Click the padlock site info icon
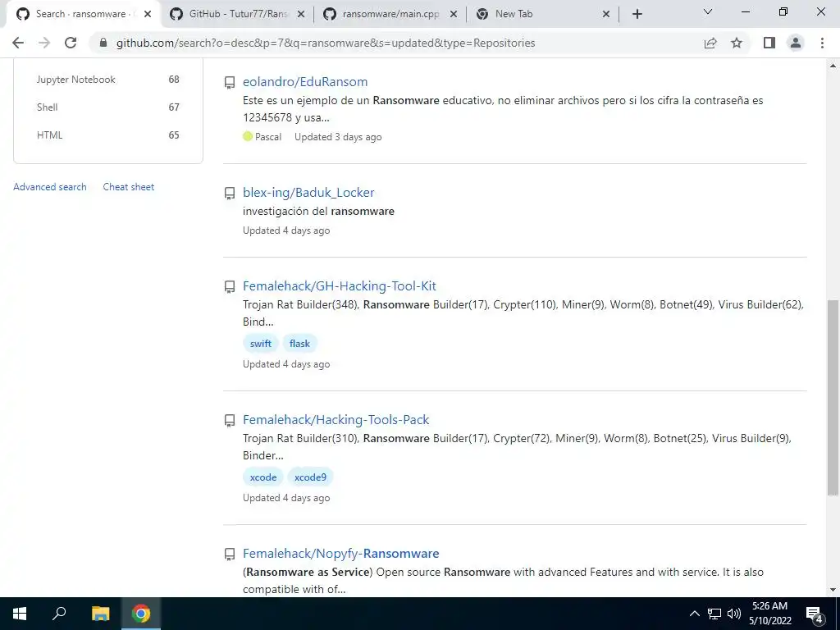Viewport: 840px width, 630px height. 103,43
